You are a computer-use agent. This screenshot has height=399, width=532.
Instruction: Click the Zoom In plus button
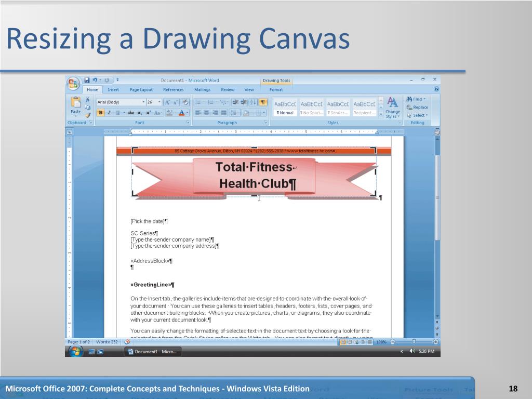point(436,342)
